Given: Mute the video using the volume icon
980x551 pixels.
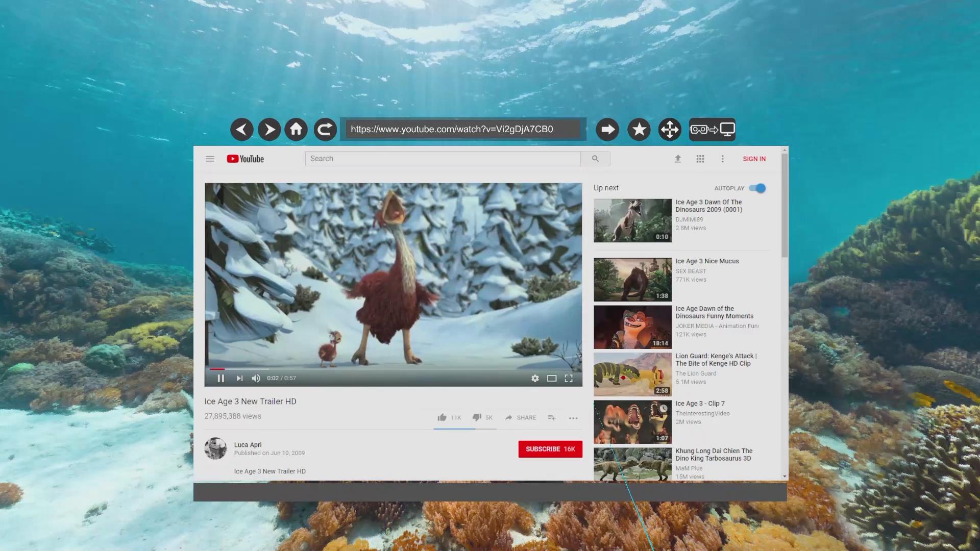Looking at the screenshot, I should pos(256,378).
